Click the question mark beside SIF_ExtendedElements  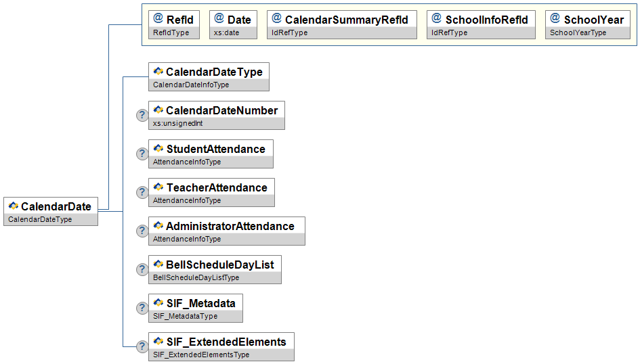click(x=142, y=346)
